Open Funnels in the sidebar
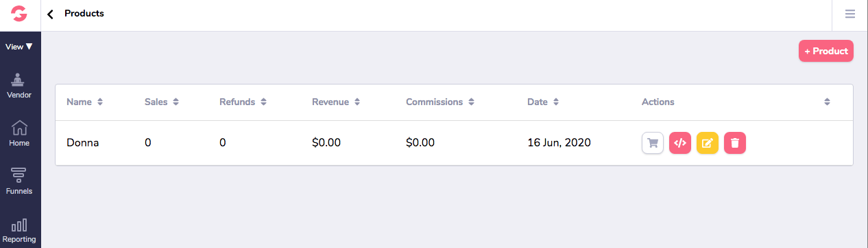This screenshot has height=248, width=868. coord(19,182)
